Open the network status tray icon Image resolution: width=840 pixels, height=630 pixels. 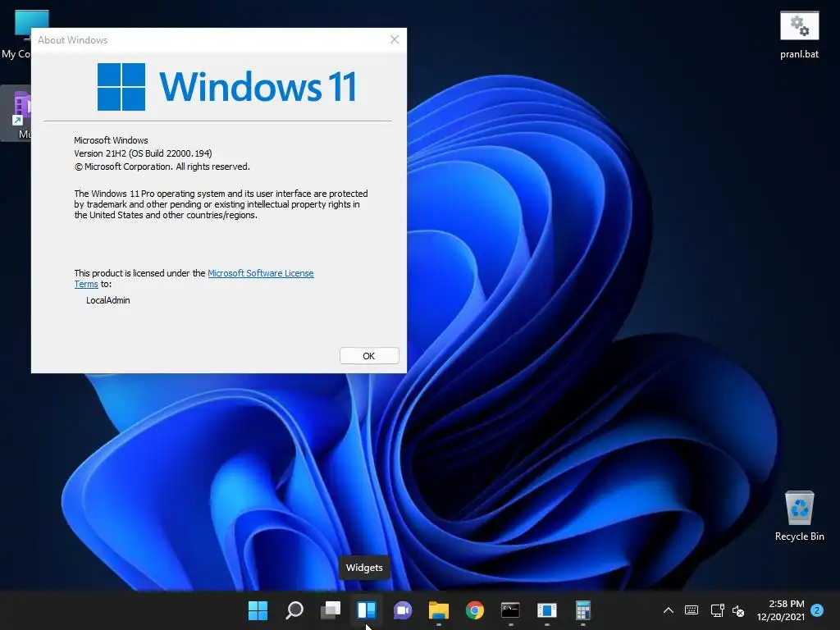coord(717,610)
